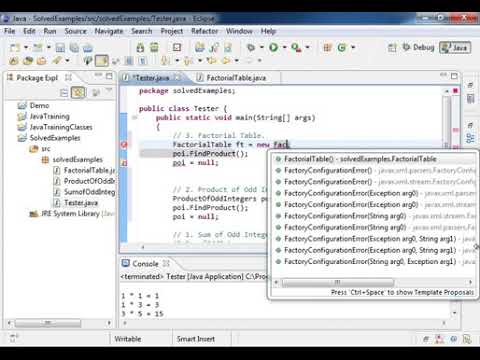This screenshot has width=480, height=360.
Task: Switch to the Debug perspective button
Action: click(x=419, y=47)
